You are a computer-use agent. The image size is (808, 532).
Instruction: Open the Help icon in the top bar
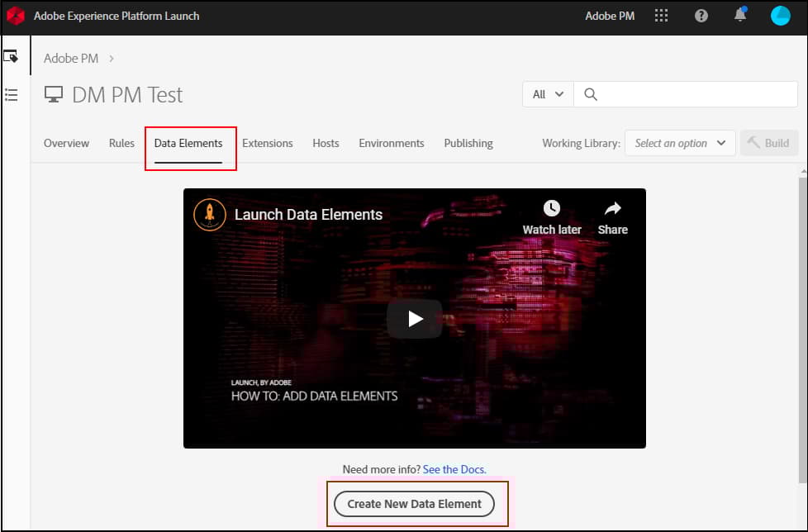(x=701, y=15)
